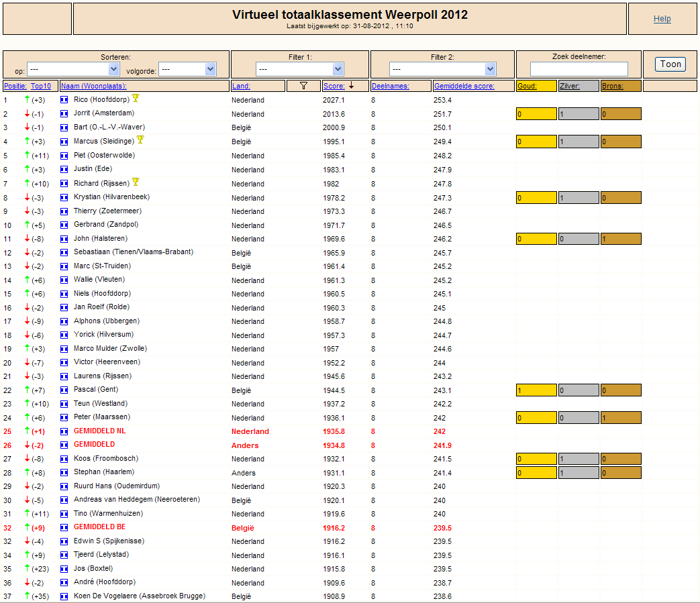
Task: Sort by Positie column header
Action: point(15,86)
